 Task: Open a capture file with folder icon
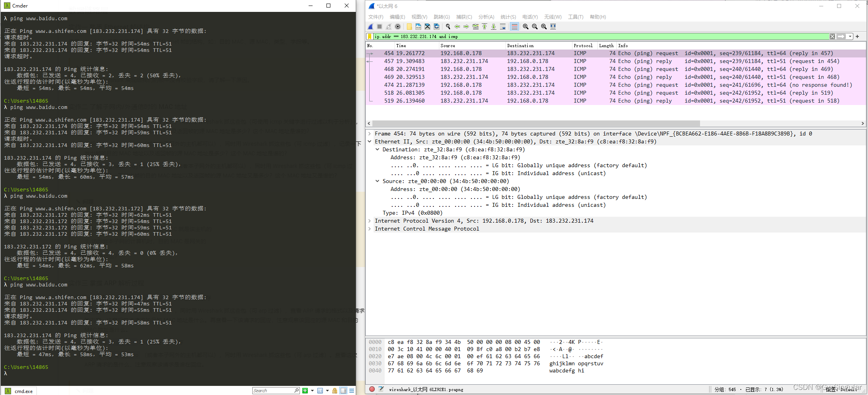pyautogui.click(x=409, y=27)
